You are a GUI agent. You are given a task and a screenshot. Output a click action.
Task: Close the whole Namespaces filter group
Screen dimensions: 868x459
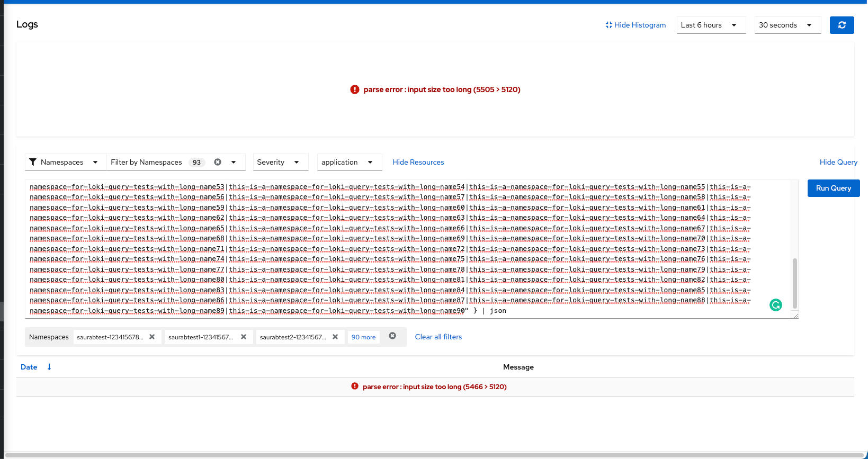pos(392,336)
